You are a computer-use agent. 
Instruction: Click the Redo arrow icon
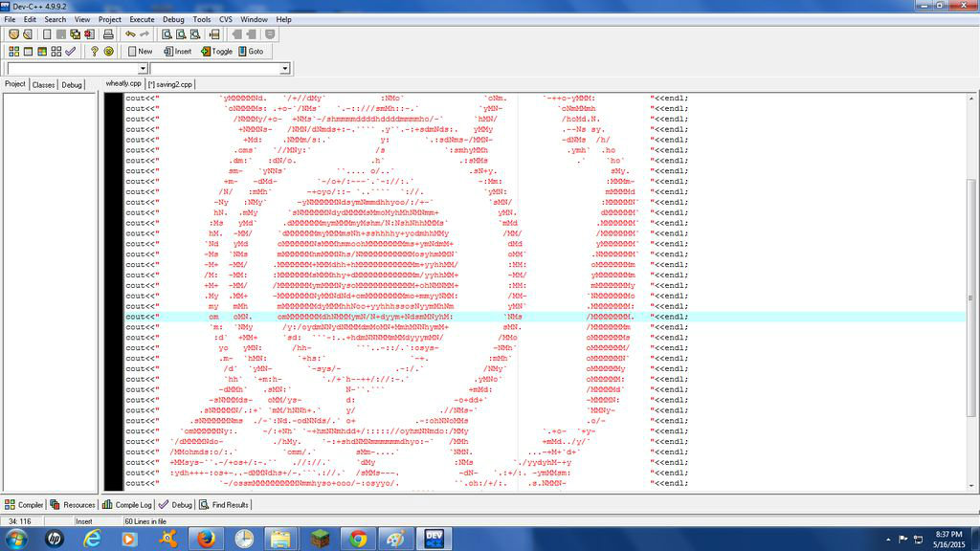click(145, 34)
